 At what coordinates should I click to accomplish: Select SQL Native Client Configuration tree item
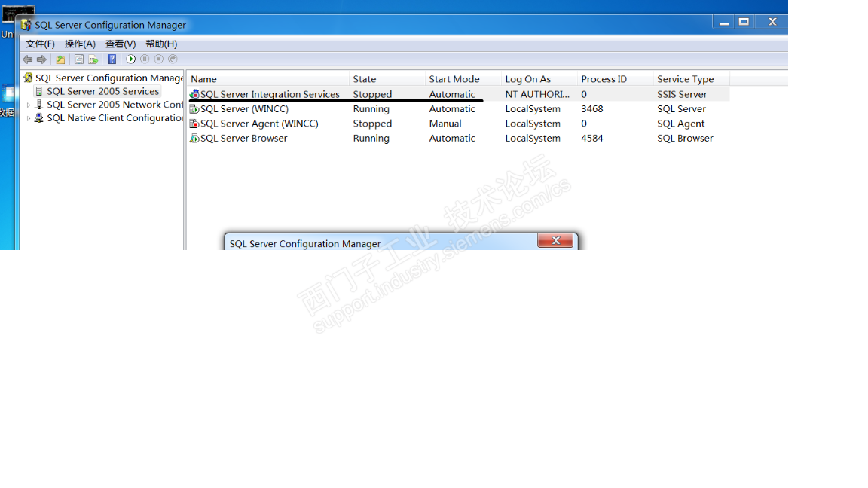pyautogui.click(x=115, y=117)
